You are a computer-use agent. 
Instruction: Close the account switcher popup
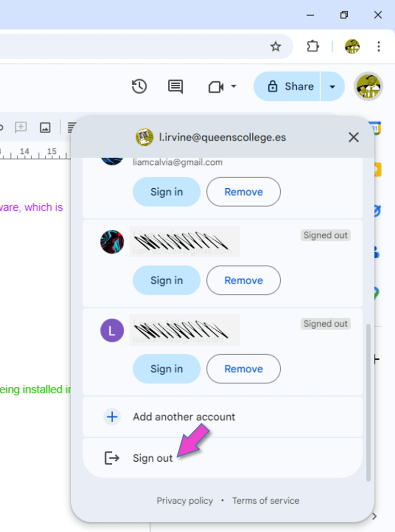(x=353, y=137)
